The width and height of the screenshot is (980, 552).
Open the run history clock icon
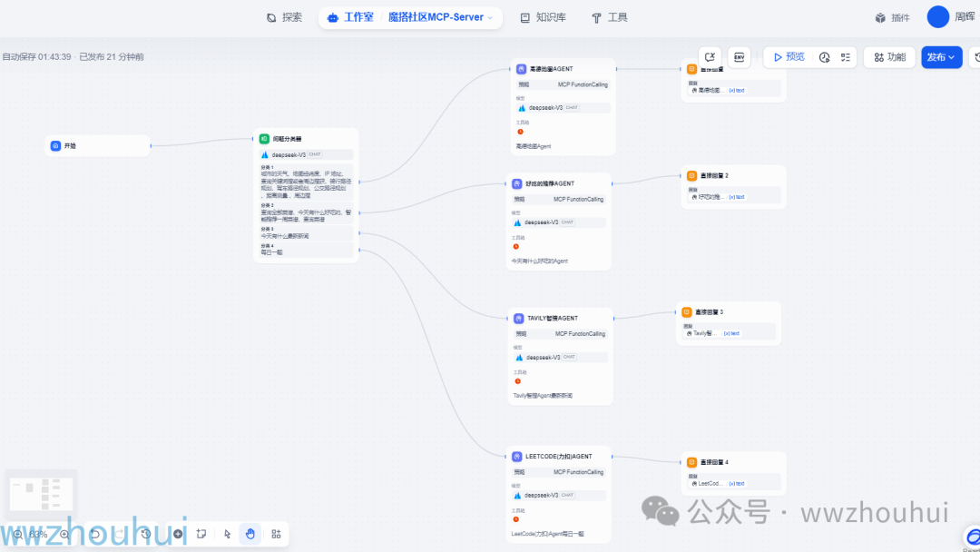824,57
